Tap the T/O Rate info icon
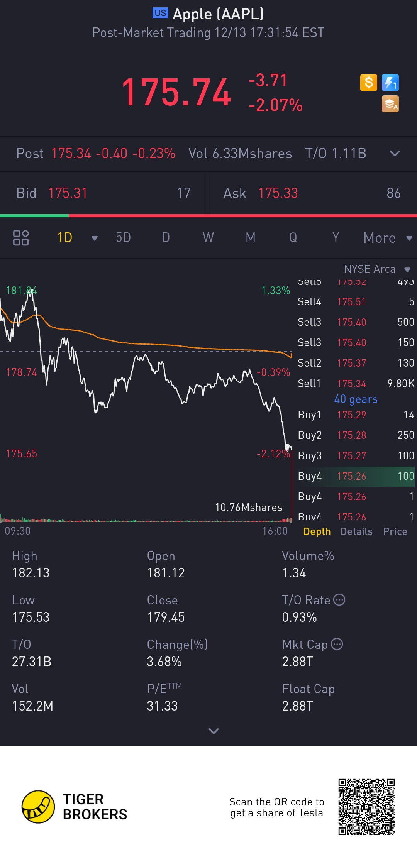The width and height of the screenshot is (417, 868). point(339,600)
